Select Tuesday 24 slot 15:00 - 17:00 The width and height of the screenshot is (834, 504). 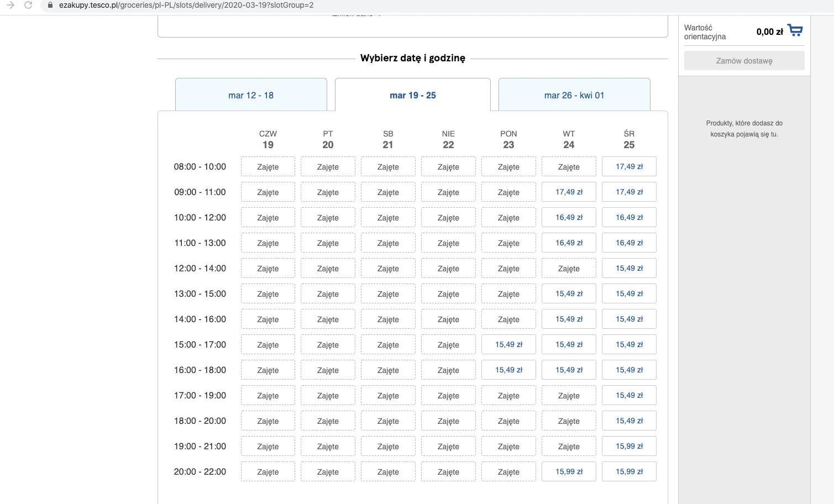click(569, 344)
